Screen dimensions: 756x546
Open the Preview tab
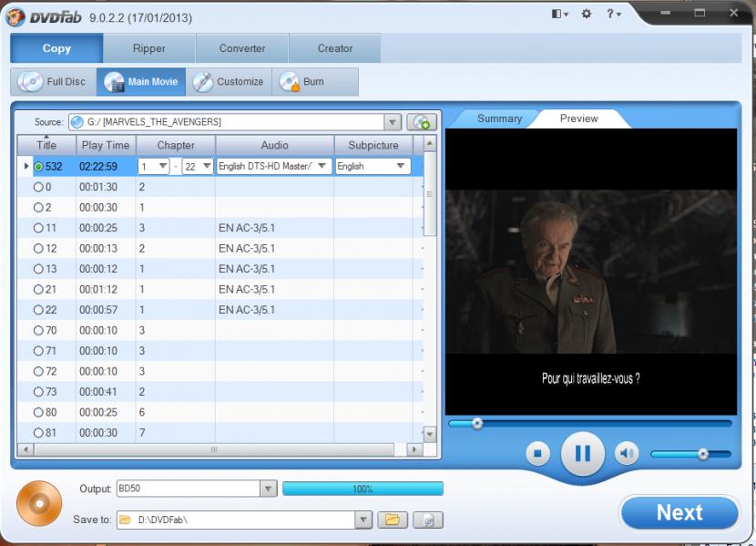tap(579, 118)
